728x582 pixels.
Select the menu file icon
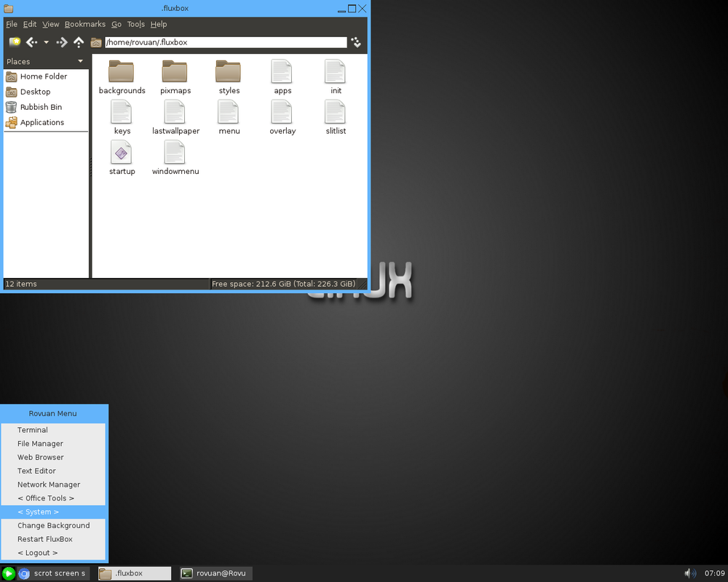228,112
